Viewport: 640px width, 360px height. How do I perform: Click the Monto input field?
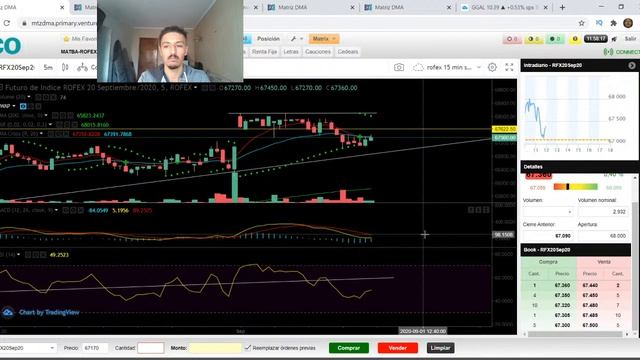pyautogui.click(x=215, y=348)
